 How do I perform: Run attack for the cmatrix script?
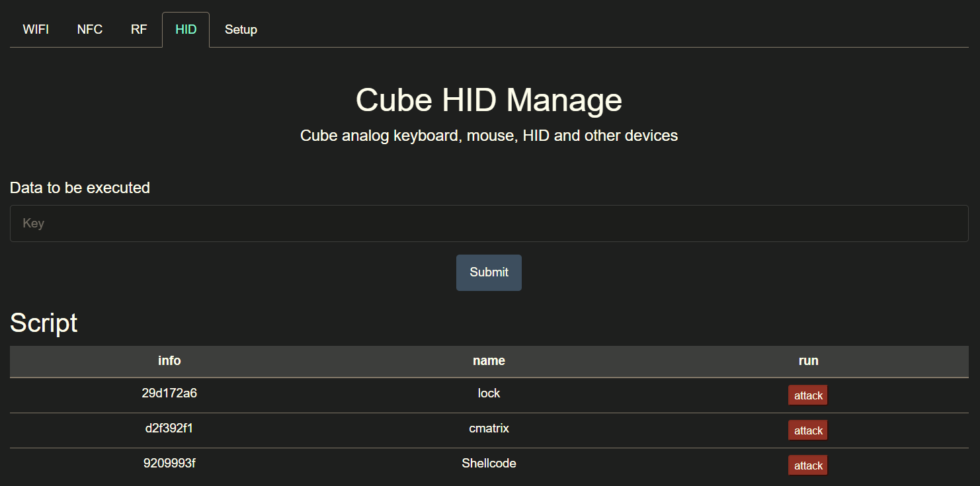pos(808,430)
